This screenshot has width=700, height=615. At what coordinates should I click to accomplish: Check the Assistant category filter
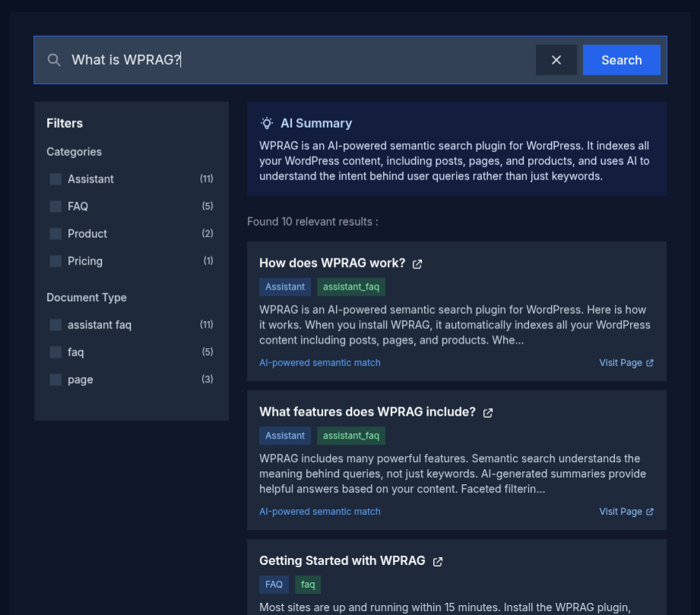55,179
